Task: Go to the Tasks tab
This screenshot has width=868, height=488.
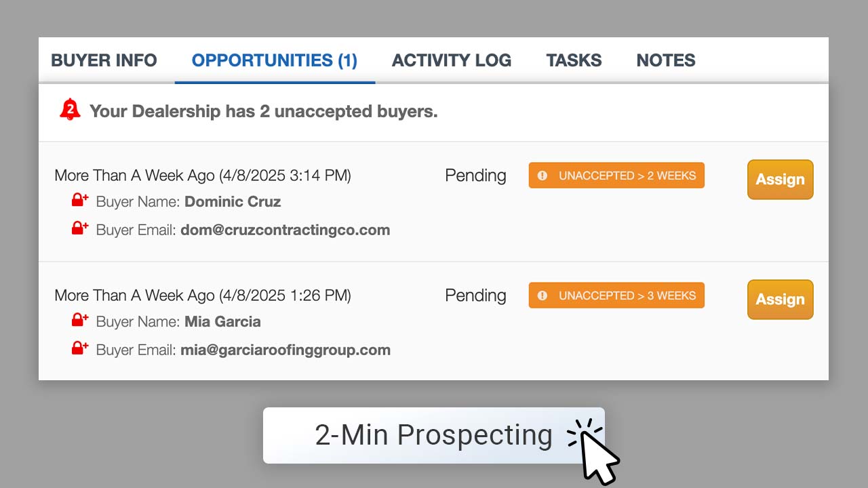Action: (x=574, y=60)
